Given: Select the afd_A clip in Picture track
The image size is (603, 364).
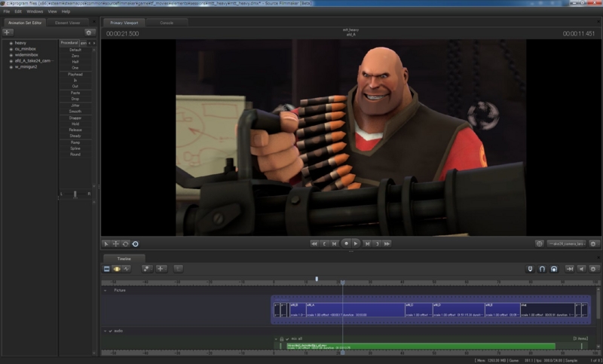Looking at the screenshot, I should click(355, 310).
